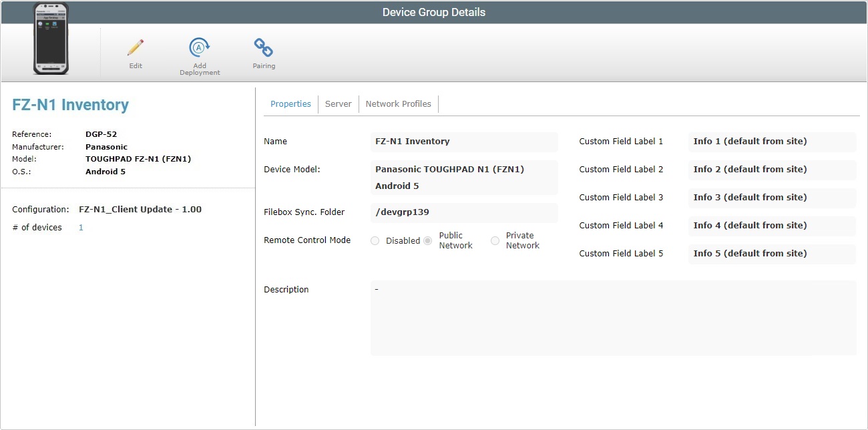Click the Description text area
Screen dimensions: 868x430
(613, 318)
